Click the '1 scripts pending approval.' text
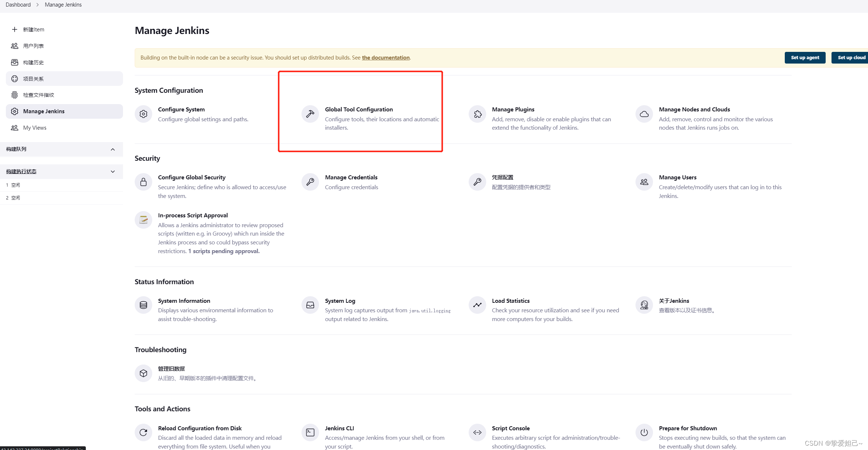This screenshot has height=450, width=868. (x=224, y=251)
